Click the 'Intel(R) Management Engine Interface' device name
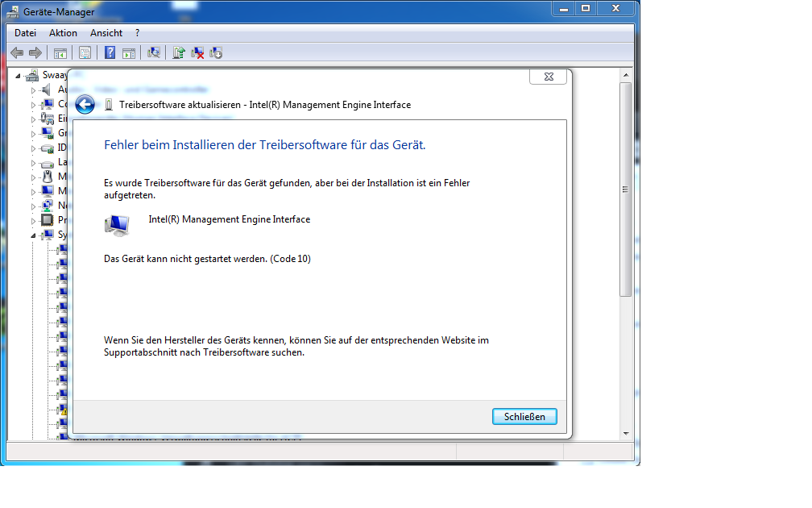Viewport: 812px width, 508px height. click(230, 219)
